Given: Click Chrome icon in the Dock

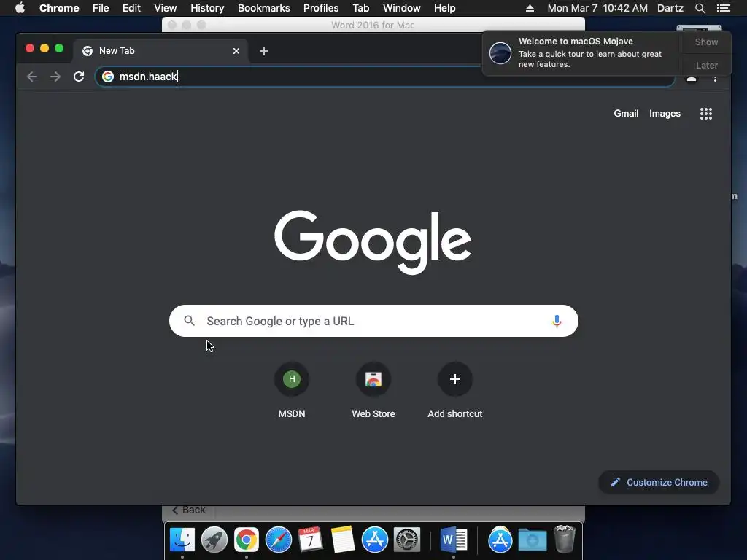Looking at the screenshot, I should [247, 540].
